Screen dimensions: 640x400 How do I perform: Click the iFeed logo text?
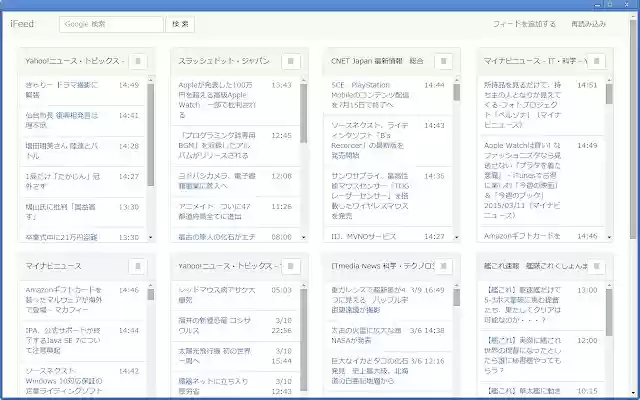[x=22, y=24]
